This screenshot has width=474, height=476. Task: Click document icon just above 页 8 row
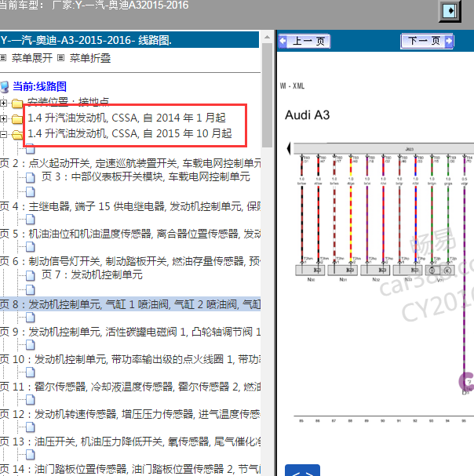point(31,290)
